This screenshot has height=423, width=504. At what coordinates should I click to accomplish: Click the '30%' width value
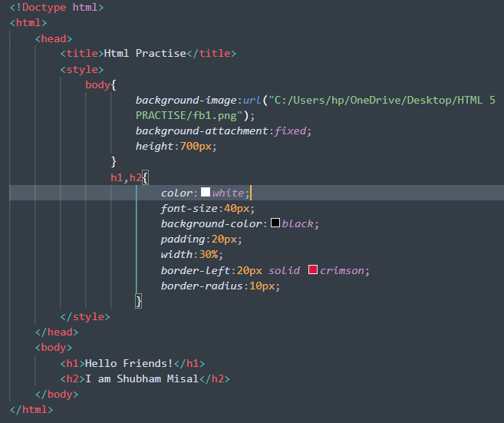click(209, 254)
